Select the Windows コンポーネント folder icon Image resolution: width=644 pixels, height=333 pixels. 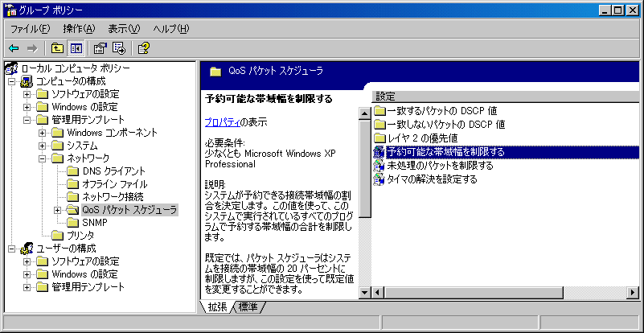[58, 133]
